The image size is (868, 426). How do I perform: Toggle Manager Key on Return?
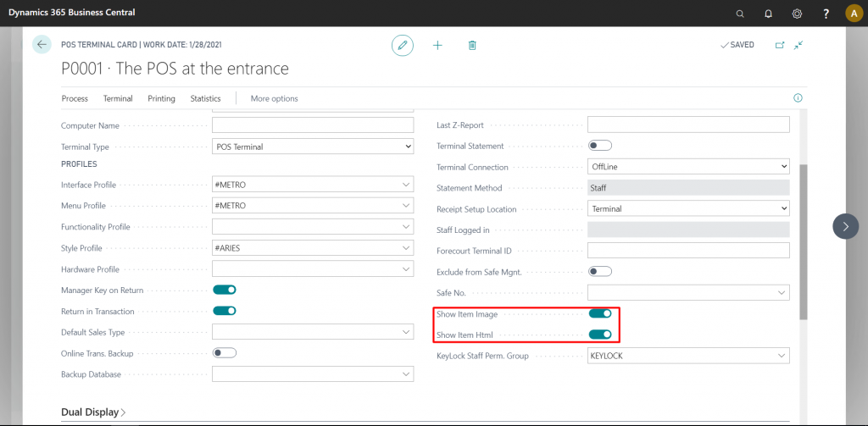click(x=224, y=290)
